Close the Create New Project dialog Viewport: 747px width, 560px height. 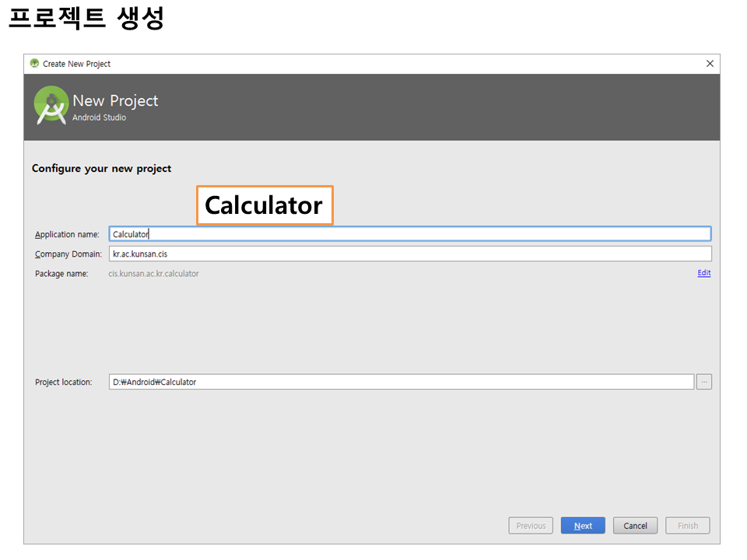click(x=709, y=64)
